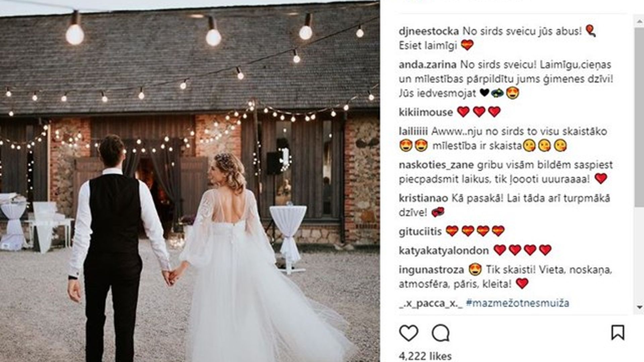Image resolution: width=644 pixels, height=362 pixels.
Task: Go to the naskoties_zane profile
Action: (436, 165)
